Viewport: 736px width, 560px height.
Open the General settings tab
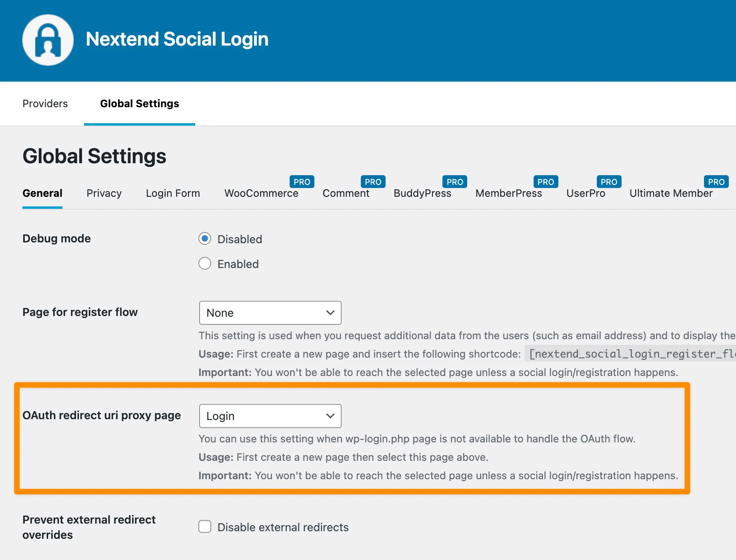pyautogui.click(x=42, y=193)
